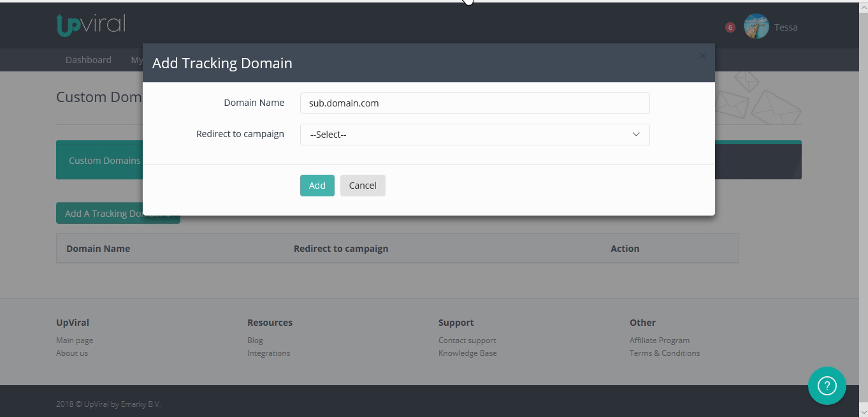
Task: Focus the Domain Name input field
Action: pyautogui.click(x=474, y=103)
